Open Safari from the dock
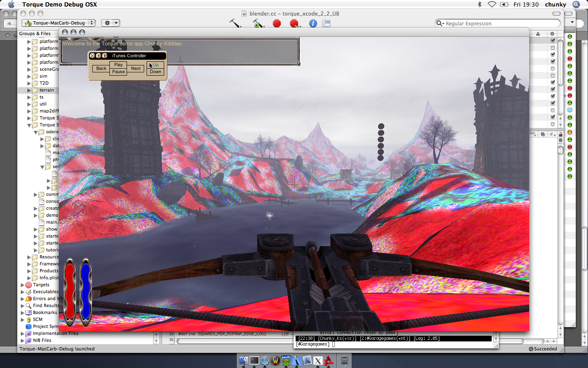This screenshot has width=588, height=368. pyautogui.click(x=265, y=360)
